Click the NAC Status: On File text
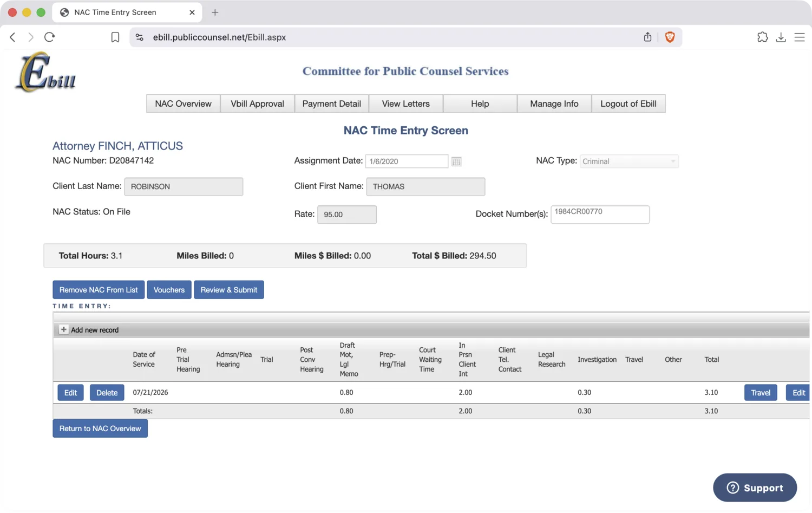Viewport: 812px width, 513px height. point(91,212)
